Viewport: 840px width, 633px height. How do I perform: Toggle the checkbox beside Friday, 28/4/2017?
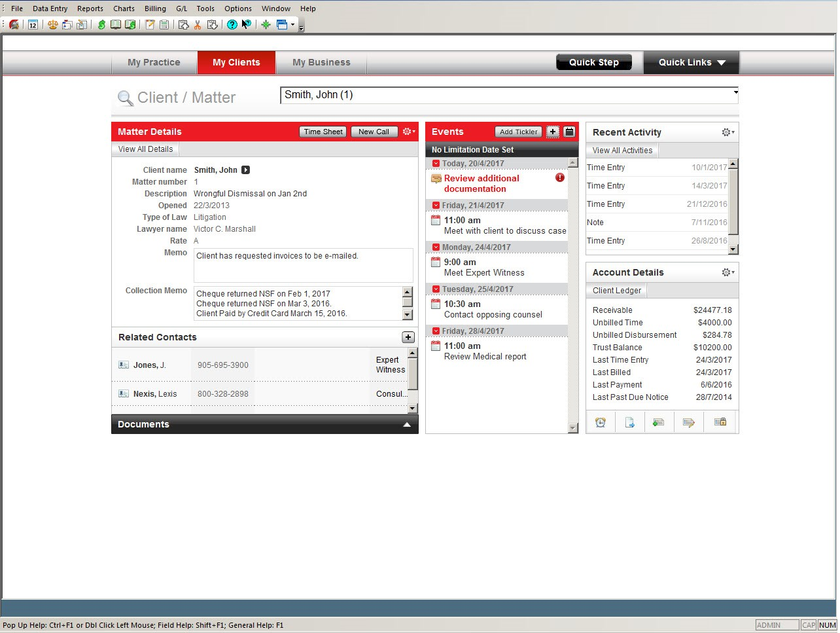[x=436, y=331]
